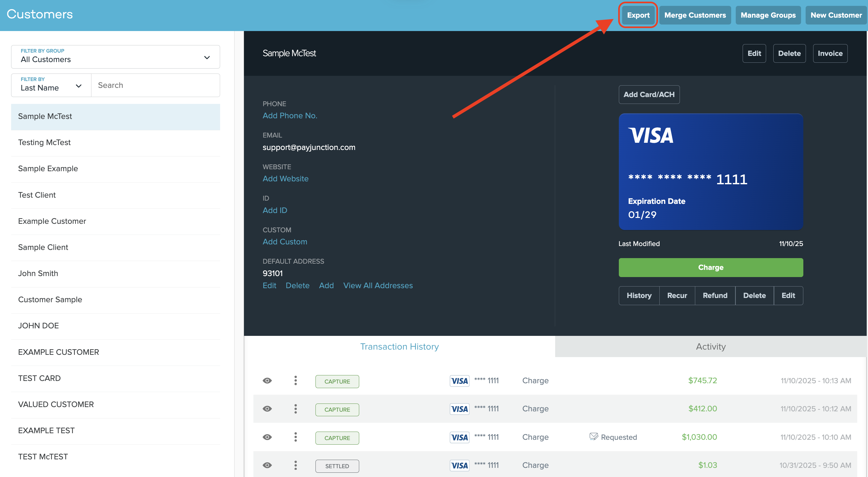The height and width of the screenshot is (477, 868).
Task: Click Add Website link
Action: tap(285, 179)
